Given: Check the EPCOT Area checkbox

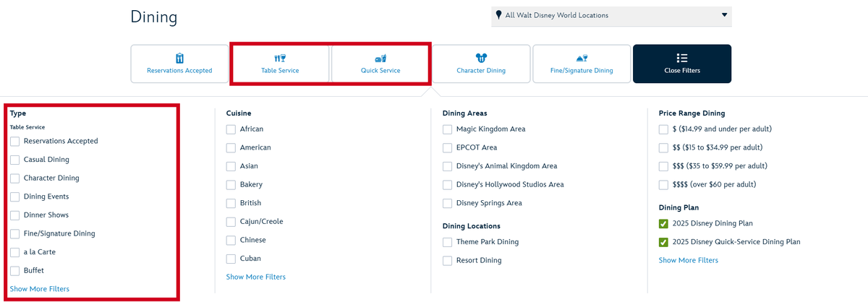Looking at the screenshot, I should coord(448,147).
